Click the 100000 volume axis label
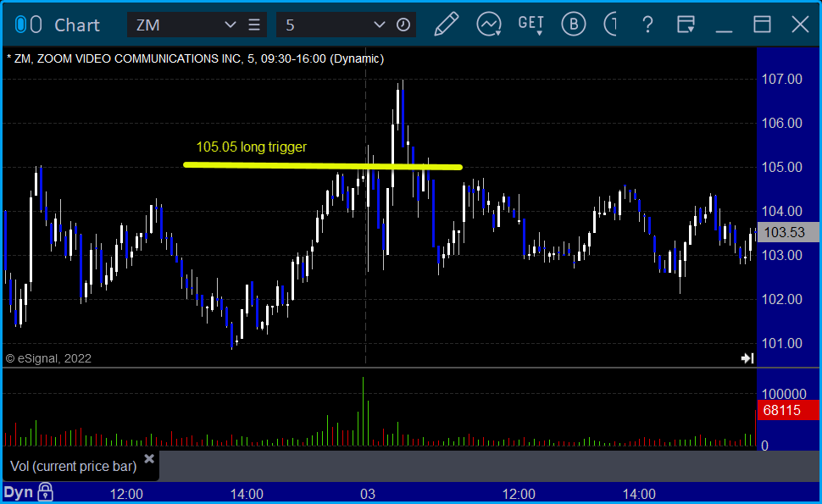 coord(784,394)
